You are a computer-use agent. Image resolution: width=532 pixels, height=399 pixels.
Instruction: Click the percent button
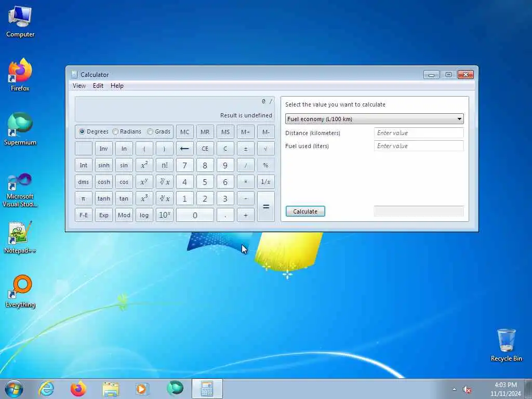(x=265, y=165)
